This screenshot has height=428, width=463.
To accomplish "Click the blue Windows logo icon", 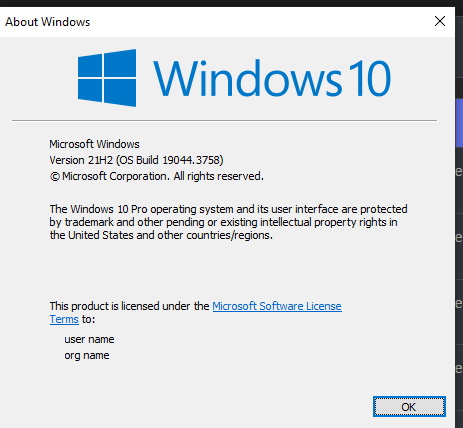I will [107, 78].
